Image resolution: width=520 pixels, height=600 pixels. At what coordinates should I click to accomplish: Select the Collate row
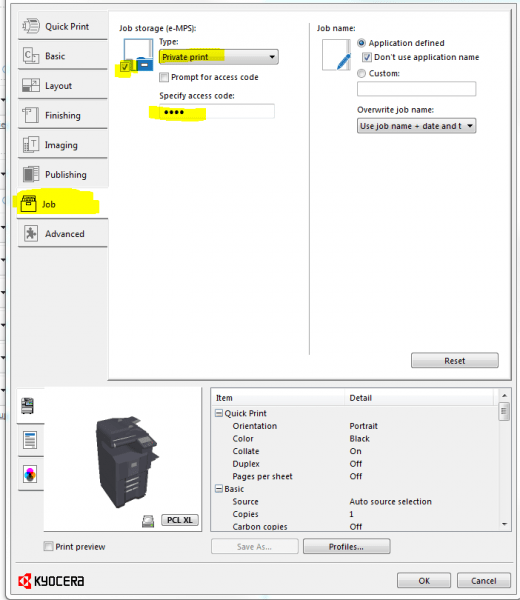[x=355, y=451]
